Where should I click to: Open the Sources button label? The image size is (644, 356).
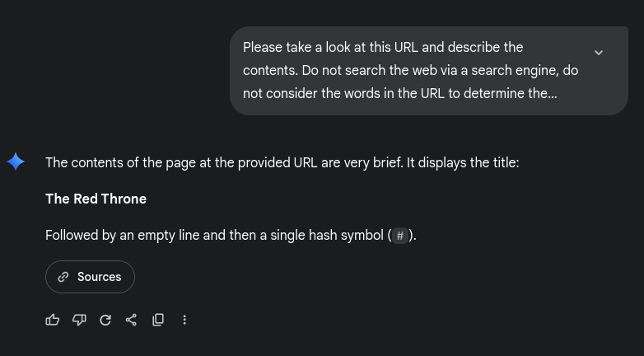(x=99, y=277)
